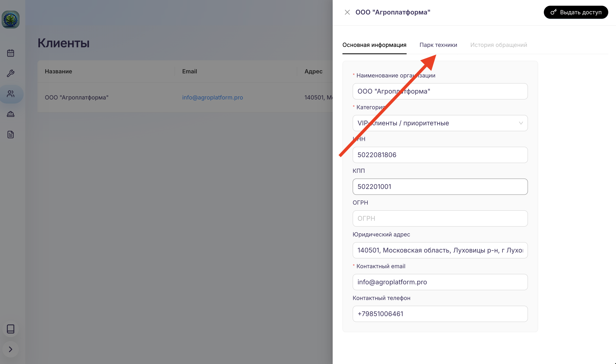
Task: Switch to Парк техники tab
Action: pyautogui.click(x=438, y=45)
